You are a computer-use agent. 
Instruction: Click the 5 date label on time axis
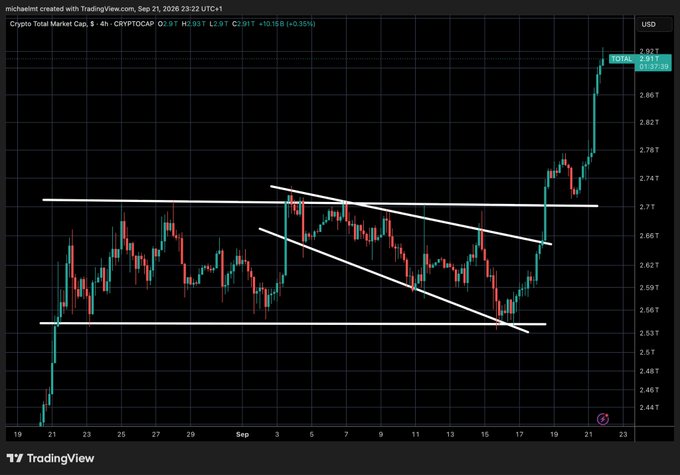311,434
